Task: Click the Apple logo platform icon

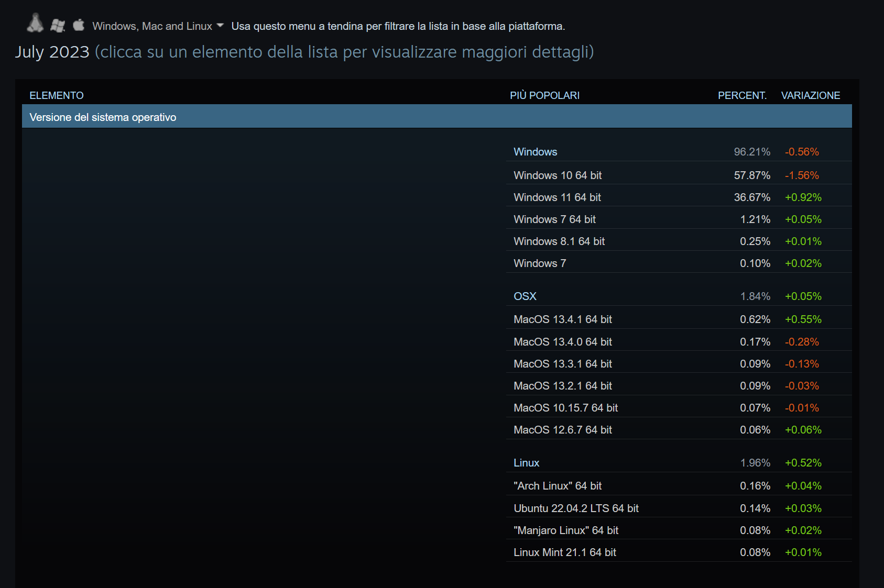Action: [x=79, y=25]
